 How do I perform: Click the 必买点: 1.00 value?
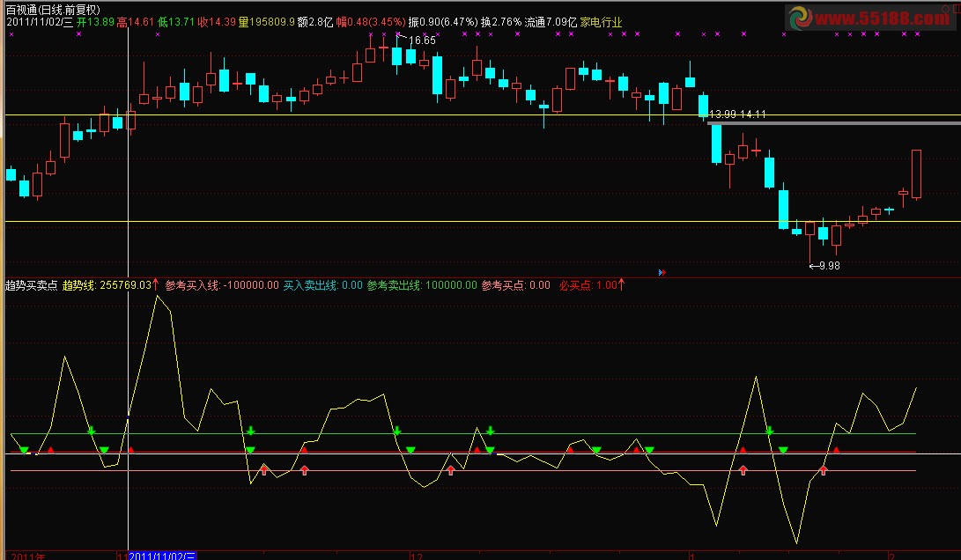[588, 285]
